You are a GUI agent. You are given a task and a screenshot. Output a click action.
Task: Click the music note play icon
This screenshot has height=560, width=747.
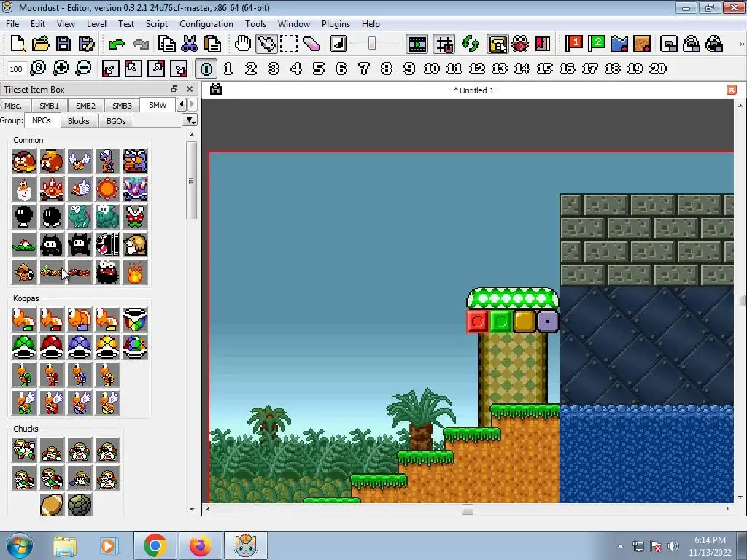tap(338, 44)
